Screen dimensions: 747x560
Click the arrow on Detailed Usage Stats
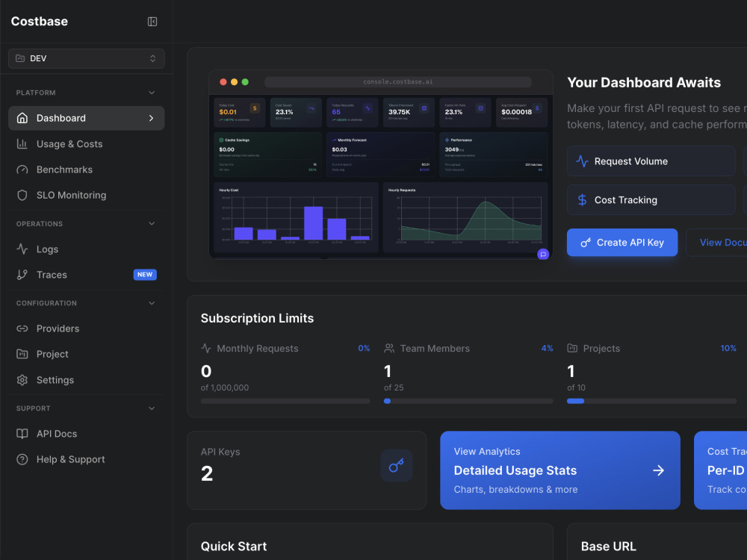coord(658,470)
